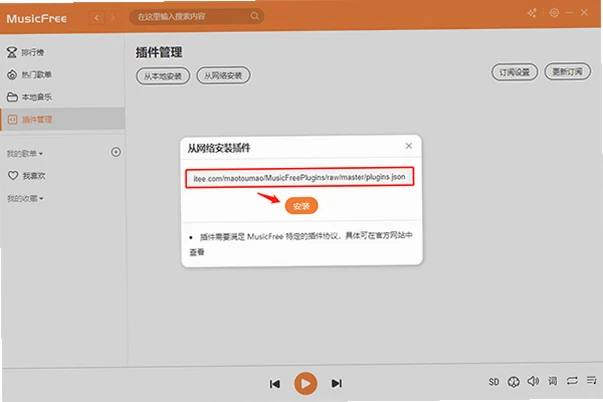Image resolution: width=603 pixels, height=402 pixels.
Task: Click the volume speaker icon
Action: (533, 381)
